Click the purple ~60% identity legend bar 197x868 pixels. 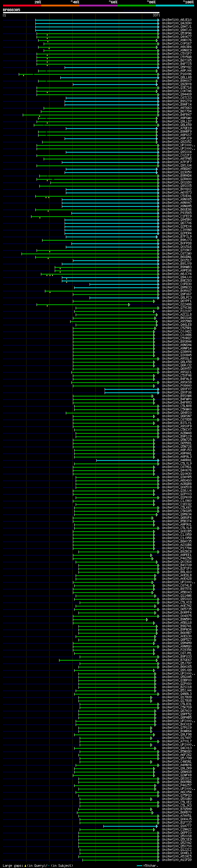coord(99,6)
